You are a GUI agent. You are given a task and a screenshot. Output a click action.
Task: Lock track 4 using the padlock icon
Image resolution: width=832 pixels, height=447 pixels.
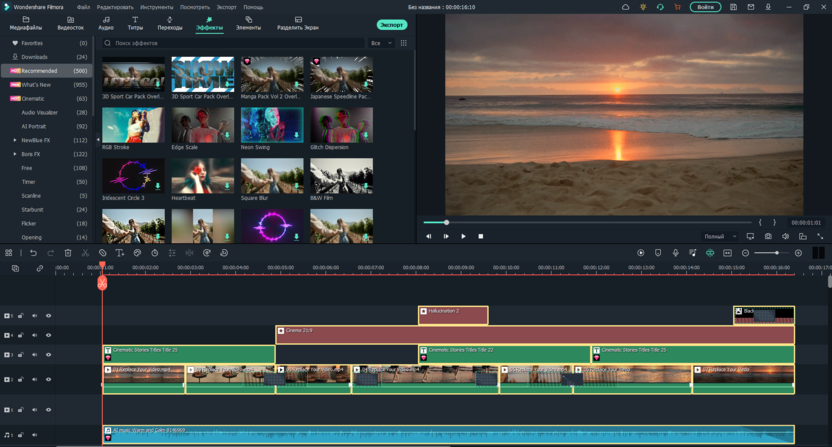[21, 335]
